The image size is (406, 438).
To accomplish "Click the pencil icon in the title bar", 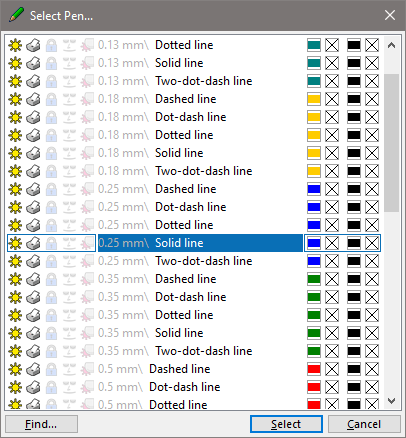I will (16, 15).
